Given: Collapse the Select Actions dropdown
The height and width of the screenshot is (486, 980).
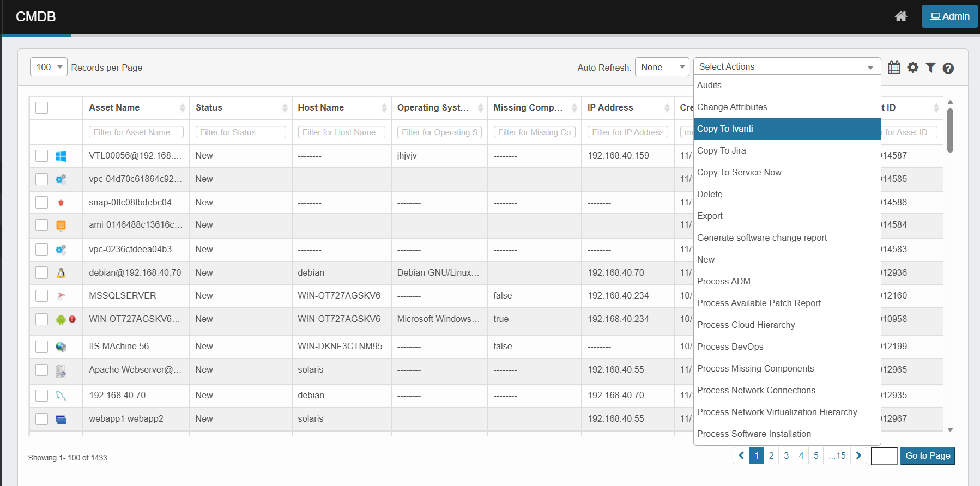Looking at the screenshot, I should (787, 66).
